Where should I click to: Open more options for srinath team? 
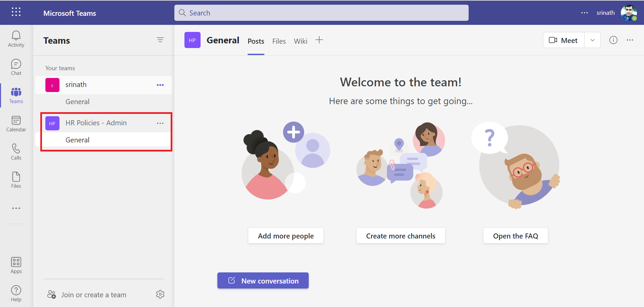(160, 85)
